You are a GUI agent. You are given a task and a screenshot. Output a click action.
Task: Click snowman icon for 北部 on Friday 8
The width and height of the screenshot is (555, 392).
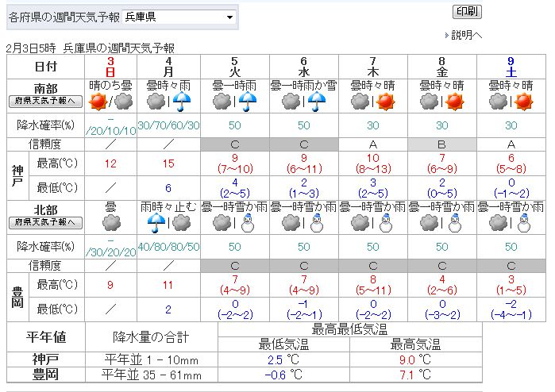pos(454,223)
